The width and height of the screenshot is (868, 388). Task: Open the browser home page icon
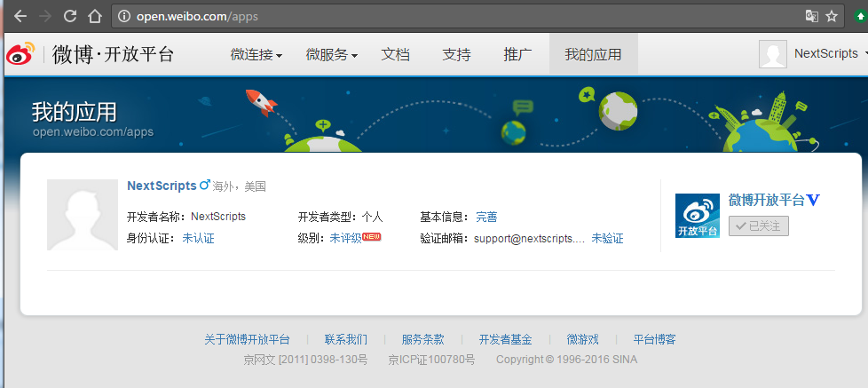(x=95, y=16)
